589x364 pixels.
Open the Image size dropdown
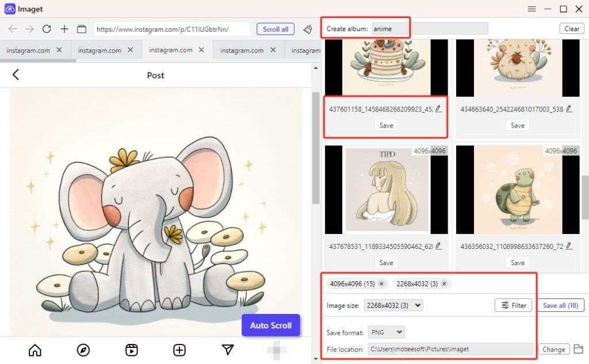click(x=393, y=305)
